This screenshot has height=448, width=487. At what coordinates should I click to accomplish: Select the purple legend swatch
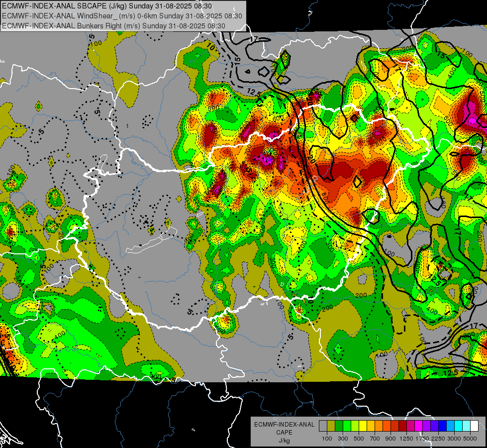click(426, 426)
